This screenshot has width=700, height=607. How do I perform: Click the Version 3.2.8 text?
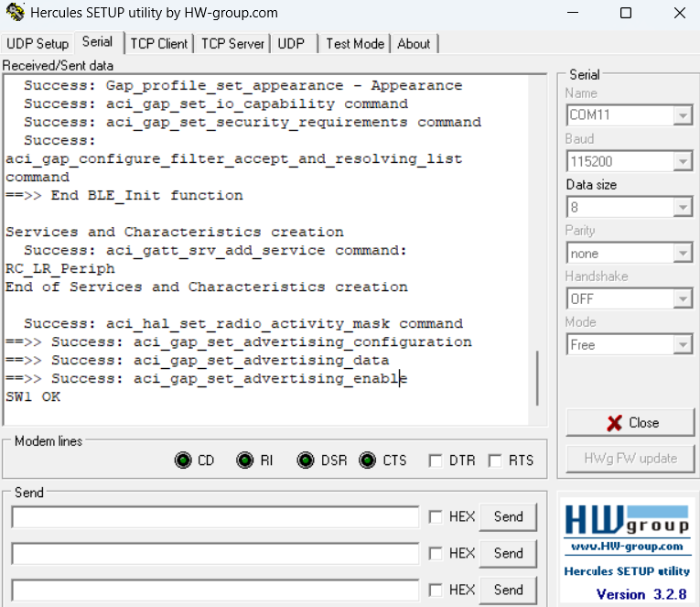click(x=641, y=594)
